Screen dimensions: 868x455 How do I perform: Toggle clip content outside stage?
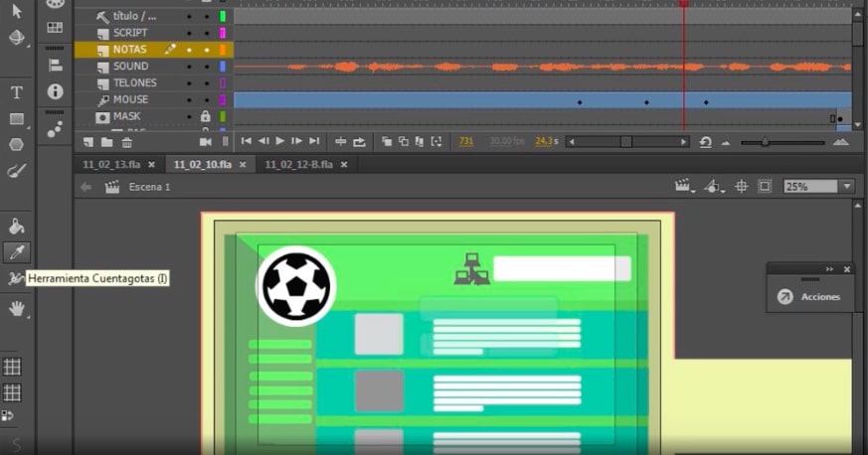tap(765, 187)
